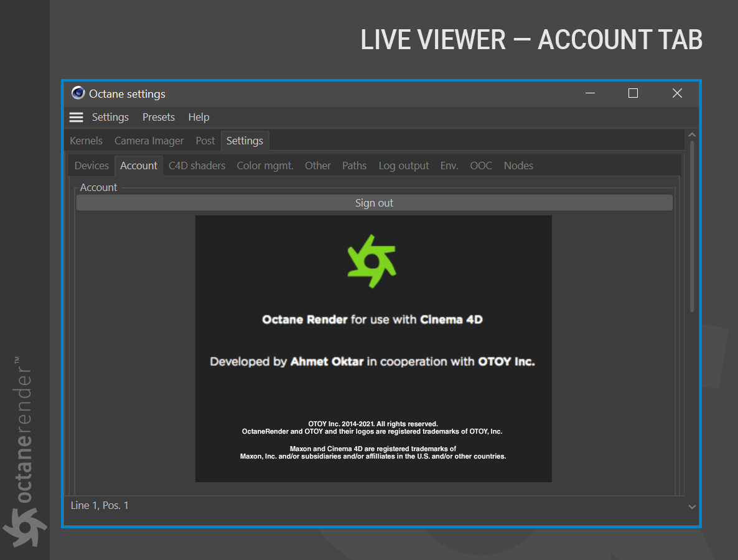Click the scroll up arrow
Screen dimensions: 738x560
click(x=692, y=135)
